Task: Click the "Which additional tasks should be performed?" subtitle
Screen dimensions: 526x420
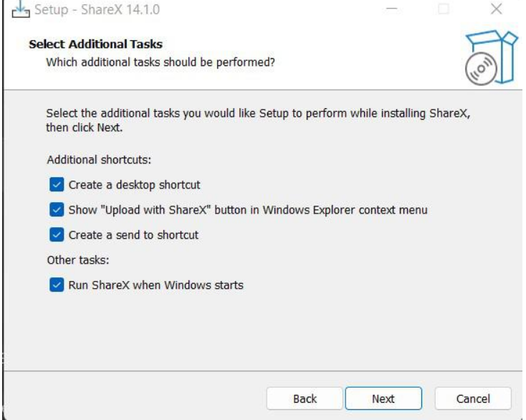Action: pyautogui.click(x=160, y=62)
